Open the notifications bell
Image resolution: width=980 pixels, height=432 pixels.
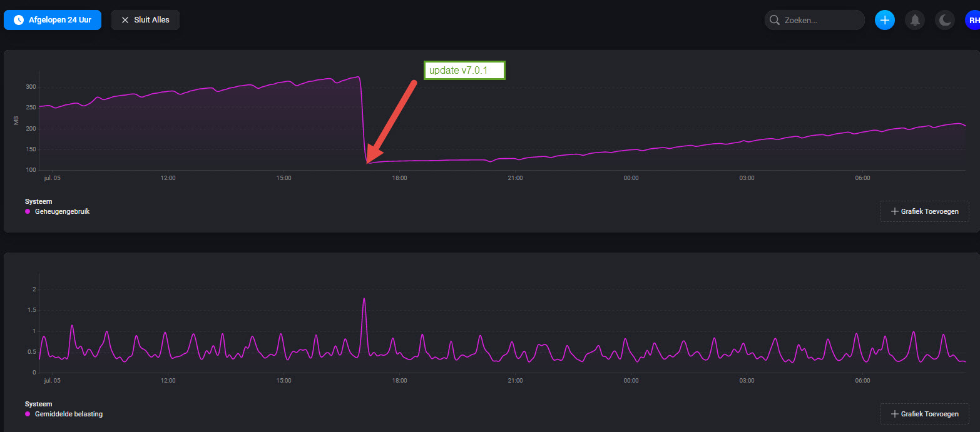pyautogui.click(x=915, y=20)
